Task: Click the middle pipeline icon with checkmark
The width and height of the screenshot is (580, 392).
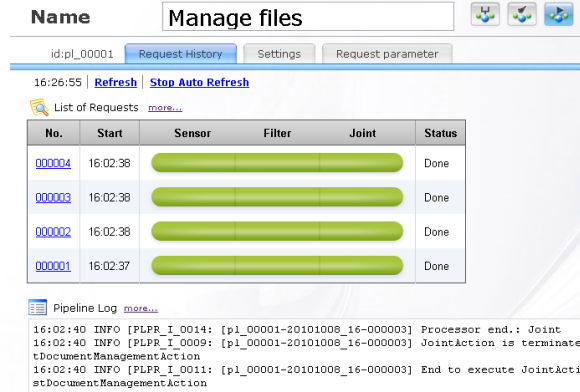Action: coord(522,14)
